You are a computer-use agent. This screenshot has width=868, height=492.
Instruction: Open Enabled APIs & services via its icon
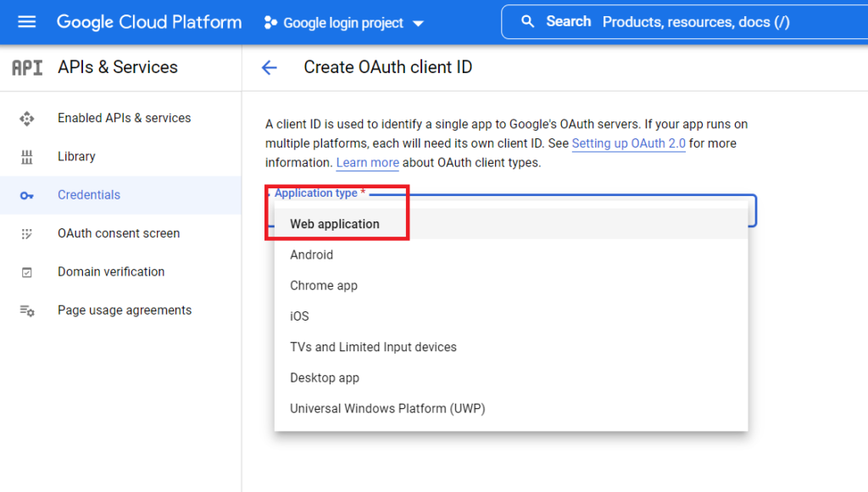[28, 118]
